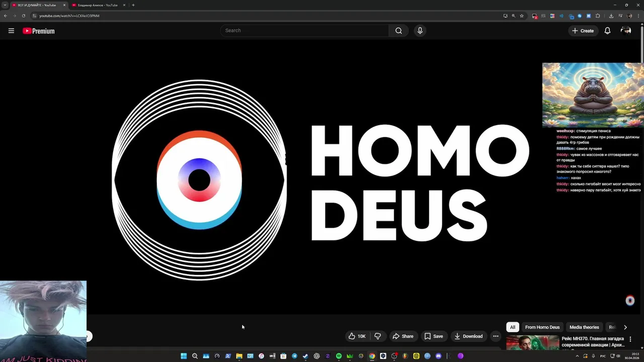Screen dimensions: 644x362
Task: Close the Владимир Алипов tab
Action: 124,5
